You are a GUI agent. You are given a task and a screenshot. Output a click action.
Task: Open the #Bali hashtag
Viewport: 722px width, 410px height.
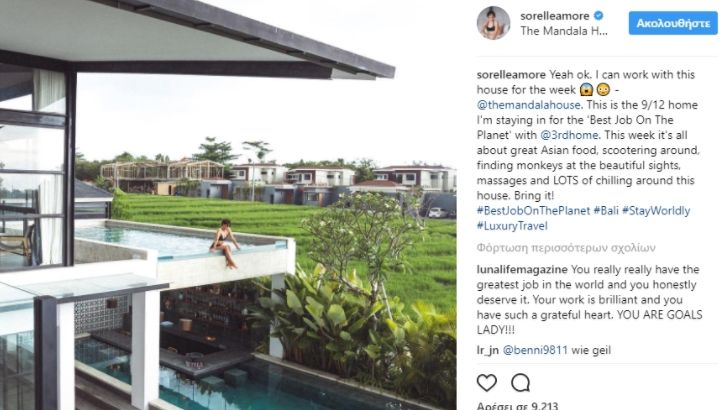606,211
